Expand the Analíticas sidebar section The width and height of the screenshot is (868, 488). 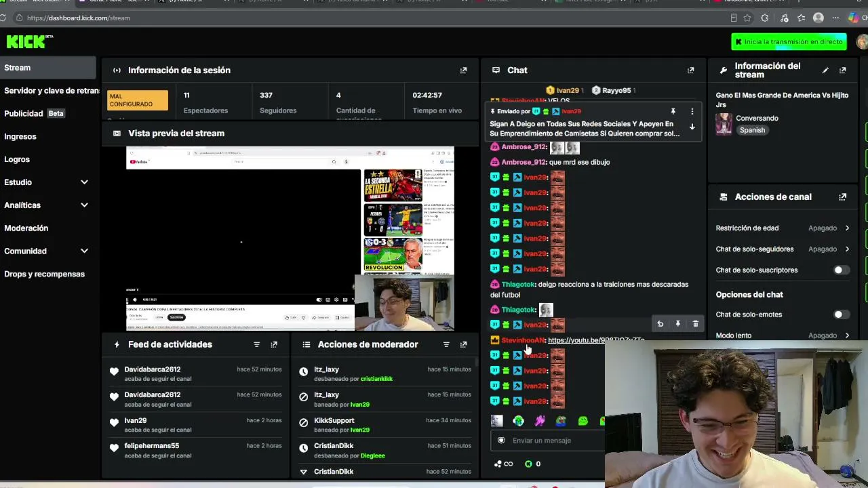(84, 205)
